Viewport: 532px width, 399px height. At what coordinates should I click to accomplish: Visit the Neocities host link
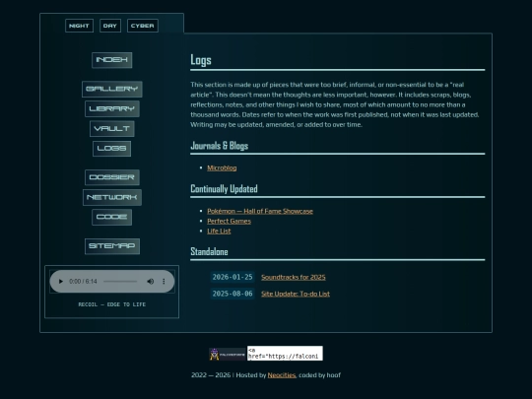[x=282, y=375]
